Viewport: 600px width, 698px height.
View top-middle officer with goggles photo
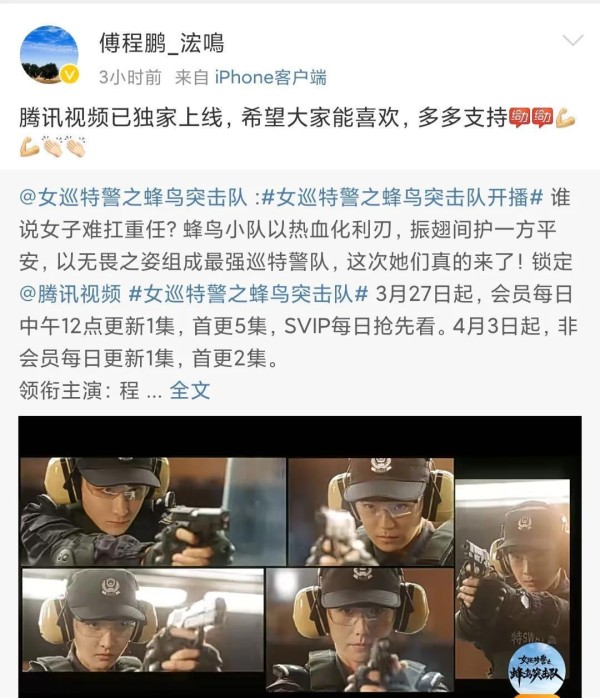[x=371, y=512]
